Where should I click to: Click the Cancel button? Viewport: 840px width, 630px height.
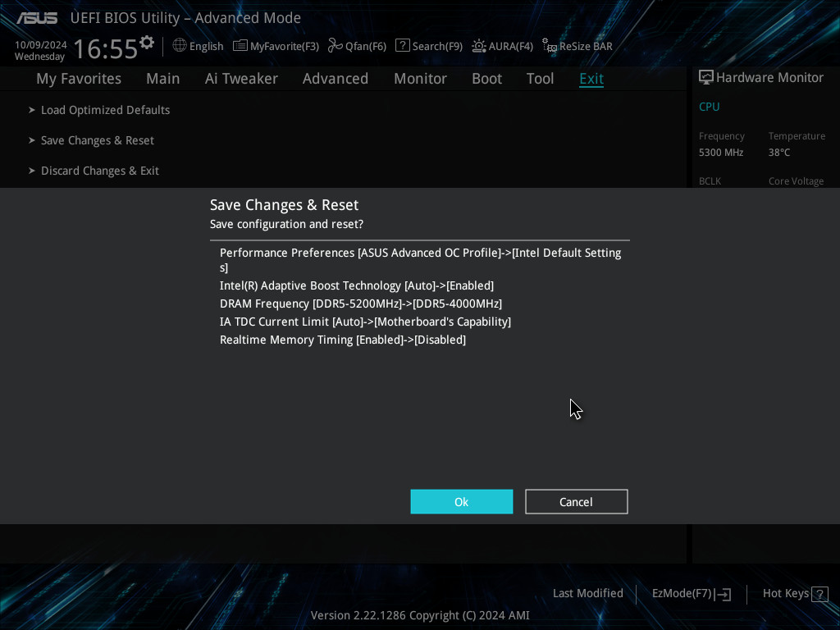pos(577,502)
